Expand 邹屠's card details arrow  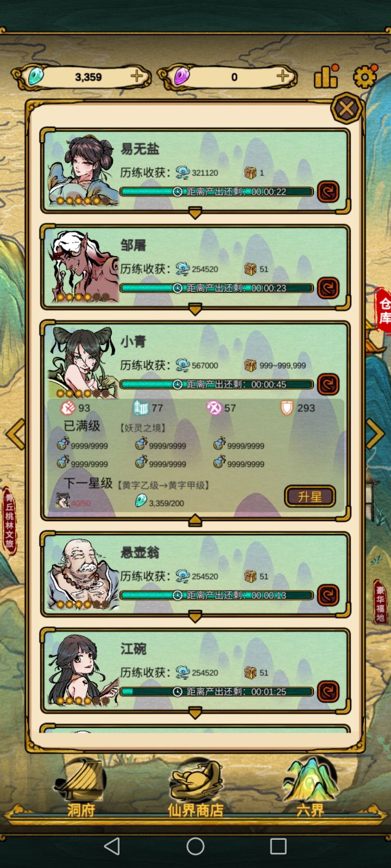[195, 310]
